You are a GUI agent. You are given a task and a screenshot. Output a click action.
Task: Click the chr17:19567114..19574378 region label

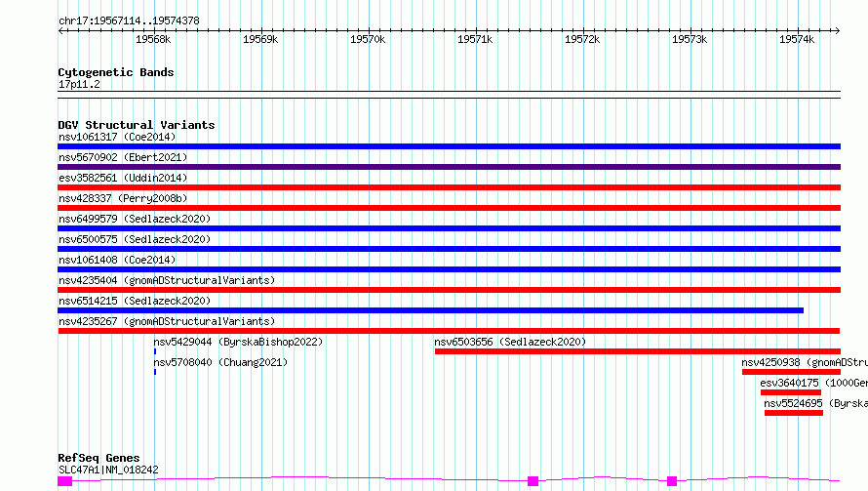click(129, 21)
